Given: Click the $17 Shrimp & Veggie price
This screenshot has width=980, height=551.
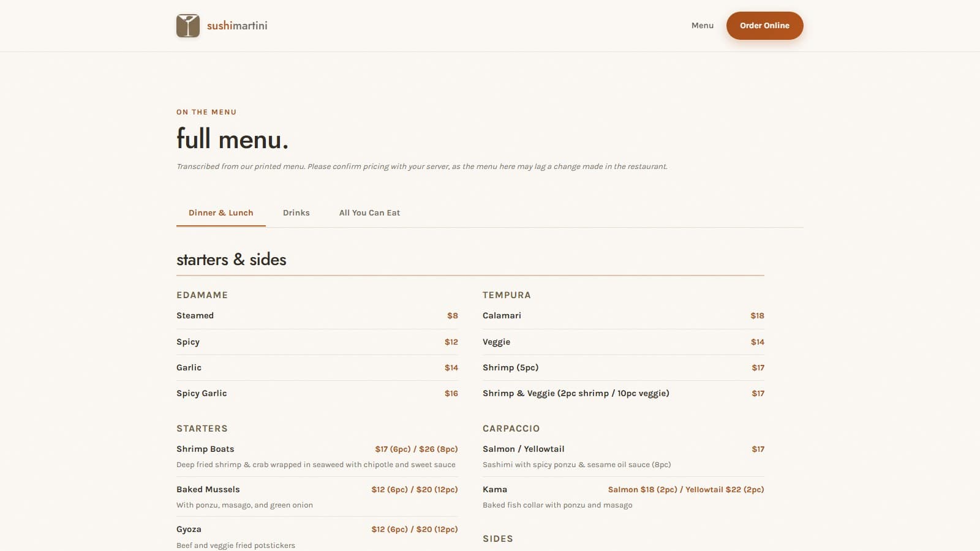Looking at the screenshot, I should tap(758, 394).
